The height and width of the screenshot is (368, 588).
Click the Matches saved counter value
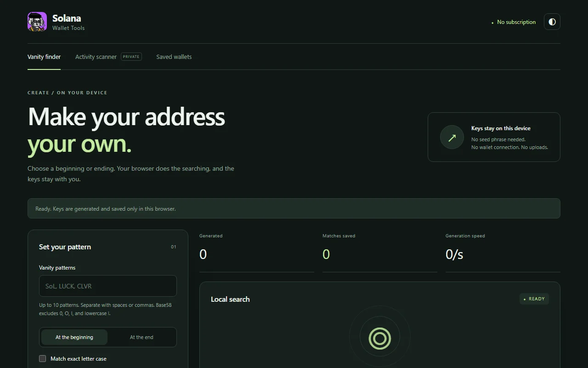326,254
